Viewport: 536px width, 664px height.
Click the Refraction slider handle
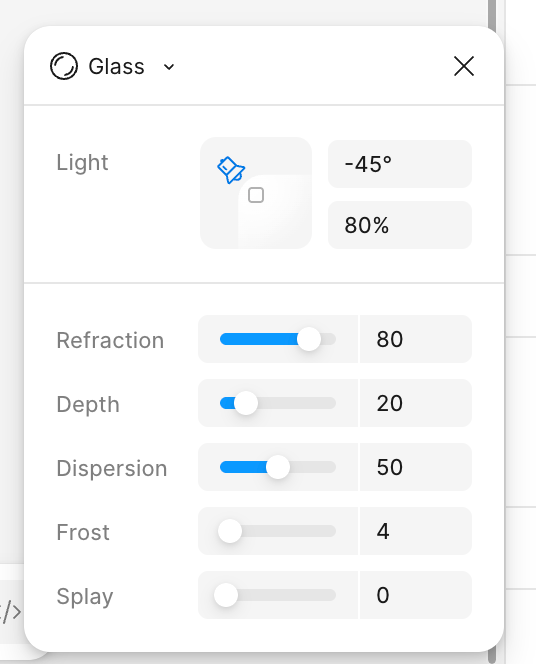pyautogui.click(x=309, y=339)
